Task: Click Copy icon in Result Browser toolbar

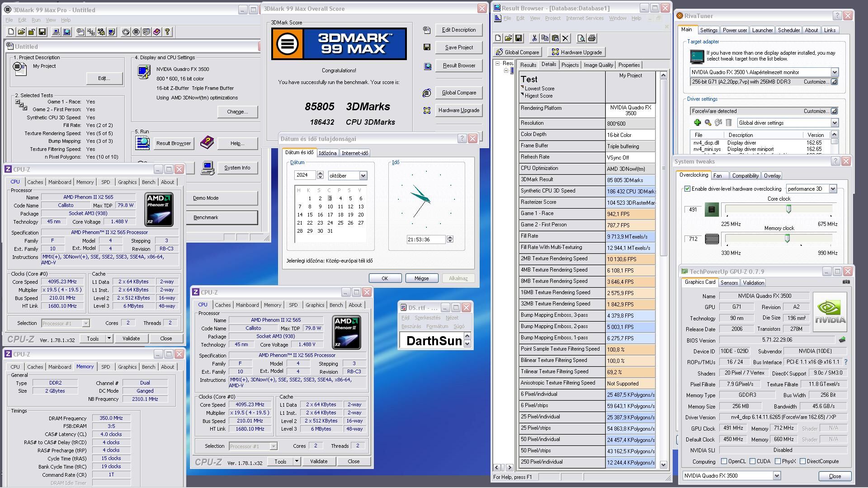Action: coord(545,38)
